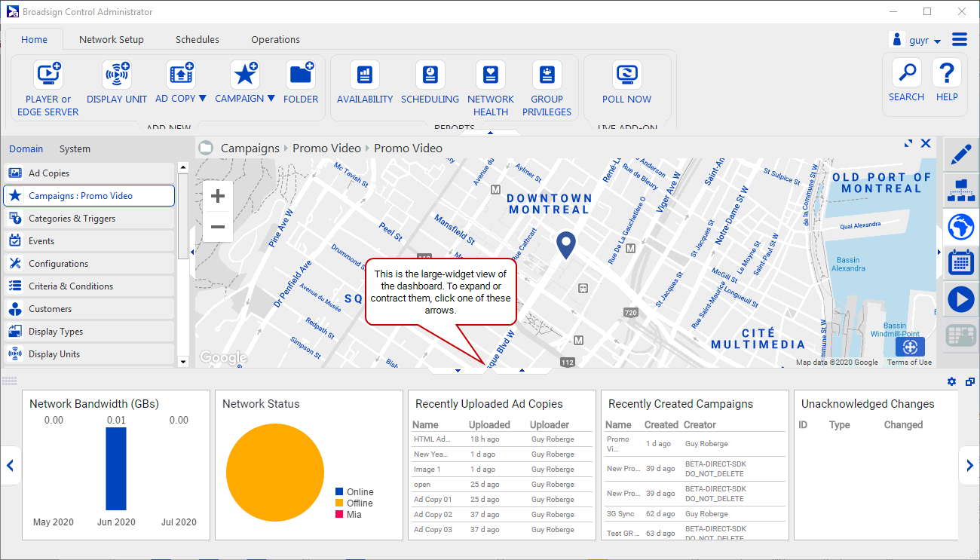Expand the Campaign dropdown arrow
This screenshot has width=980, height=560.
tap(271, 99)
